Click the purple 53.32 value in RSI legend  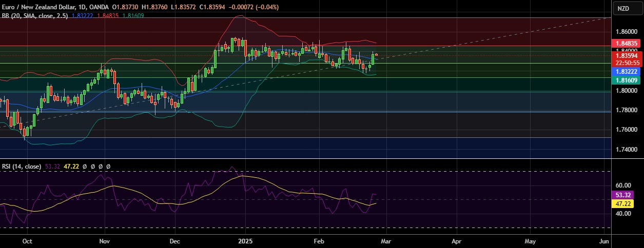53,167
